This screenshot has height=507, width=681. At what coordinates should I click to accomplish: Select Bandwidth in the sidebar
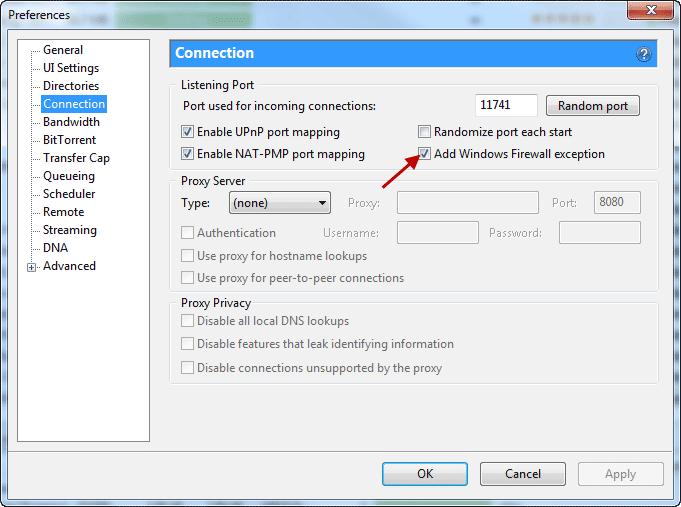[71, 122]
